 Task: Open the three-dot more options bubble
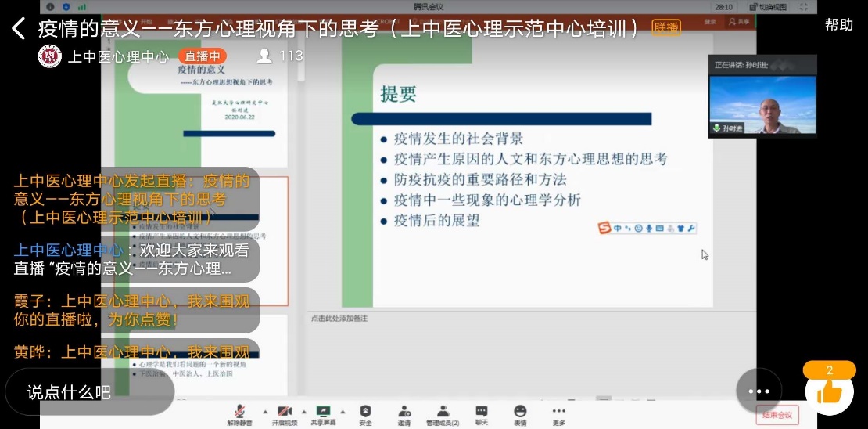759,391
